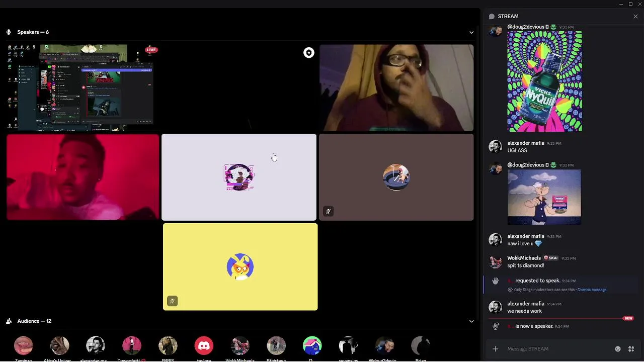This screenshot has height=362, width=644.
Task: Open taylore's Discord-logo avatar
Action: point(204,346)
